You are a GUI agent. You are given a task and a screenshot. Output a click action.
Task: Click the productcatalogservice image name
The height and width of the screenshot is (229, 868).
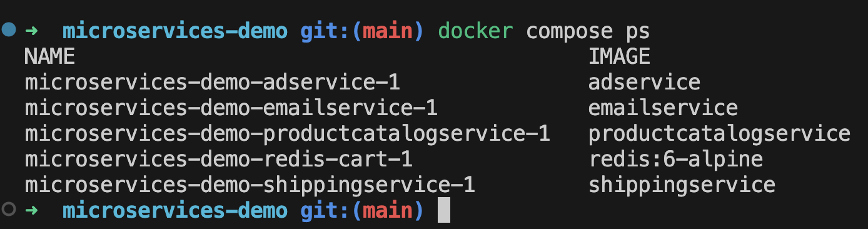coord(719,134)
